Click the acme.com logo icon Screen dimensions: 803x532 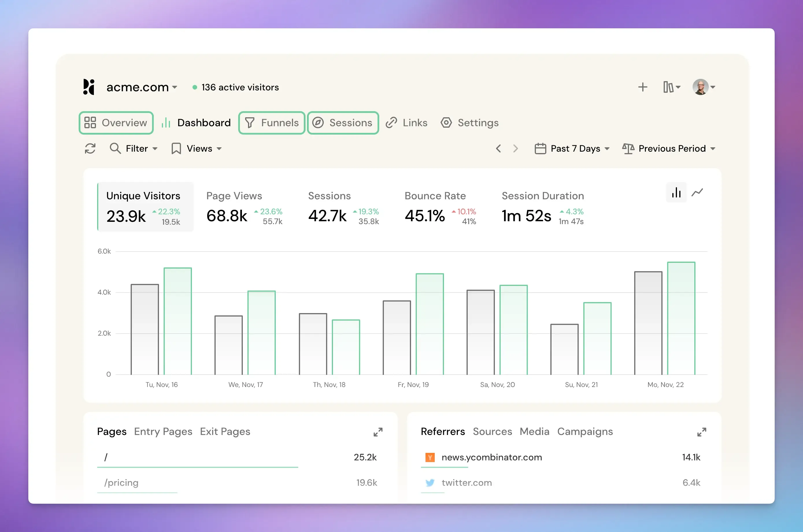(x=89, y=87)
